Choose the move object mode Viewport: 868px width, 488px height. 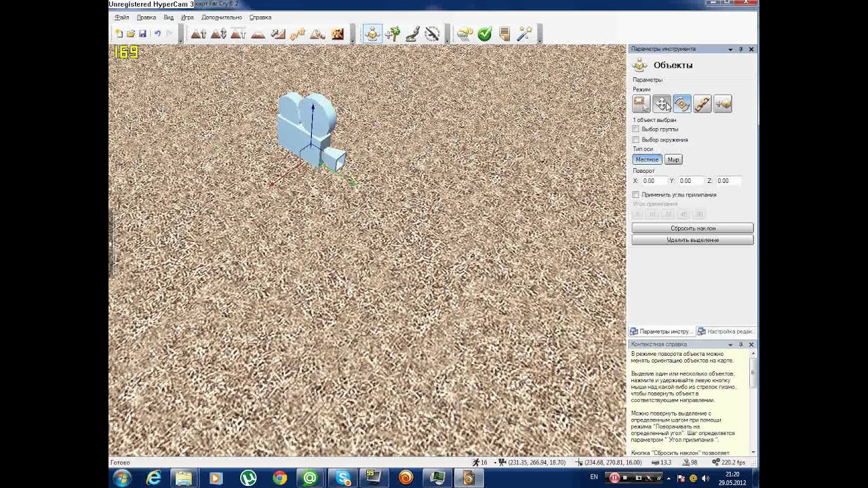pyautogui.click(x=662, y=104)
